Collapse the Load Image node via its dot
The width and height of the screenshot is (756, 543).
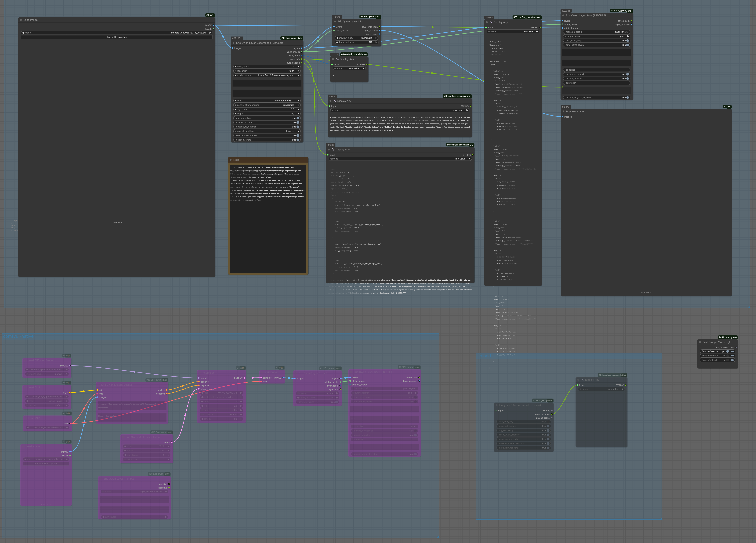[x=21, y=20]
